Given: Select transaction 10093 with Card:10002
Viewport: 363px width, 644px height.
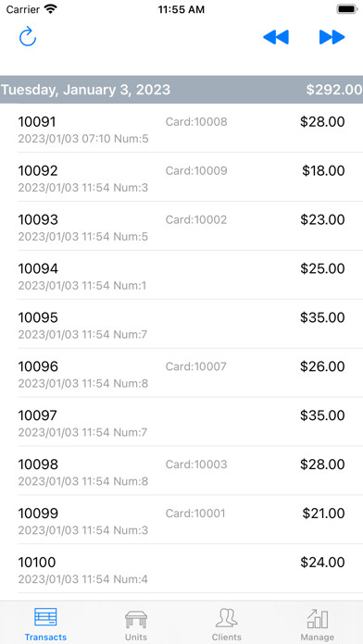Looking at the screenshot, I should (181, 226).
